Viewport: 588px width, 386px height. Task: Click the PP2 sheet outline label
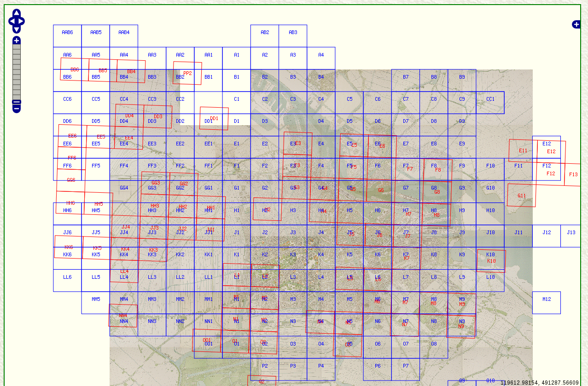(187, 74)
